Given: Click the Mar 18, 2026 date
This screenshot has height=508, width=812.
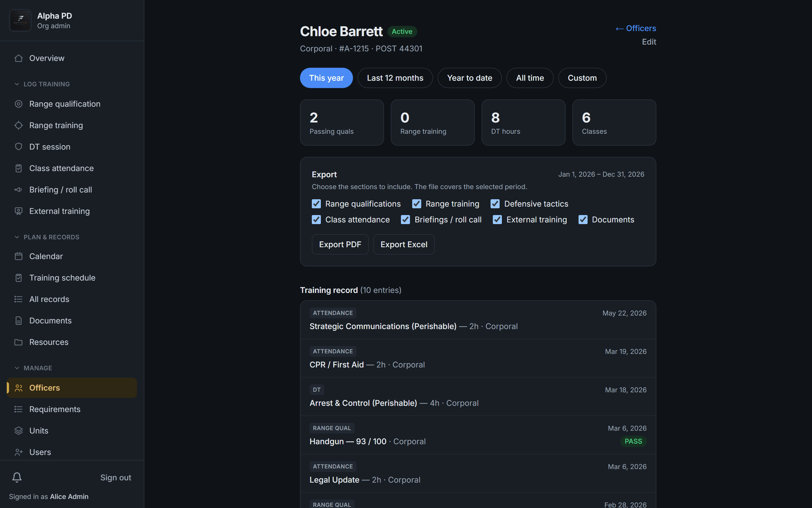Looking at the screenshot, I should (x=626, y=390).
